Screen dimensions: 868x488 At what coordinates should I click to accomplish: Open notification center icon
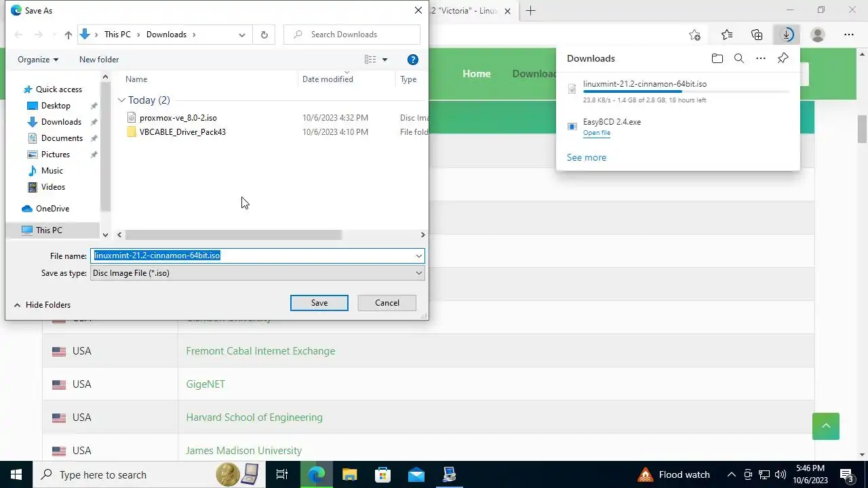(x=847, y=474)
